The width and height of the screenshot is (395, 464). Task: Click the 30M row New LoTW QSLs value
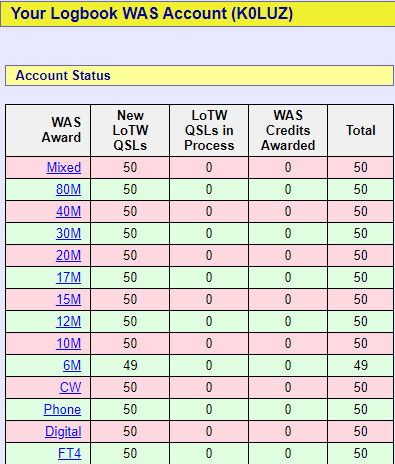130,233
